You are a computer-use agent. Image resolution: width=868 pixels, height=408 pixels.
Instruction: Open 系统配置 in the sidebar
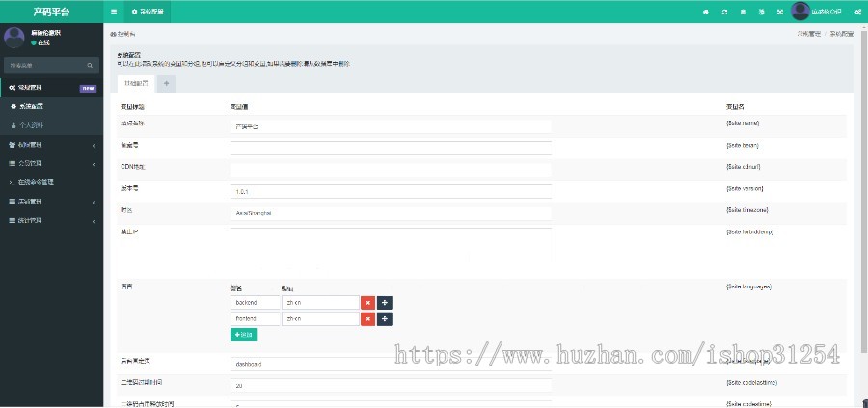pyautogui.click(x=51, y=106)
